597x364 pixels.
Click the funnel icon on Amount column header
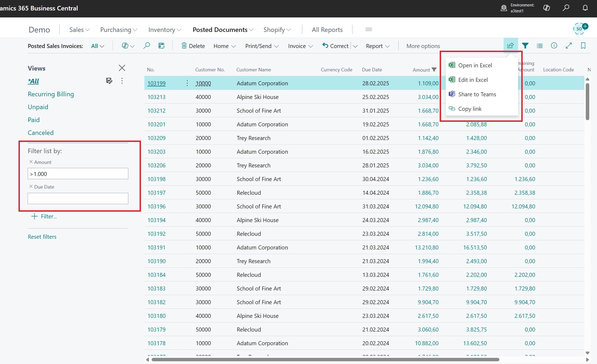pos(434,69)
